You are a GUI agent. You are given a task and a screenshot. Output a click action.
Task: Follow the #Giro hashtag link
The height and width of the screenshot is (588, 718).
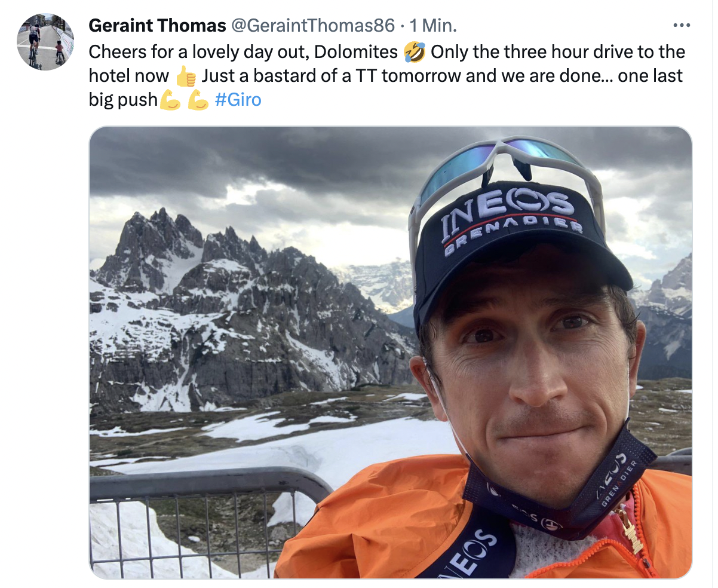[x=237, y=100]
